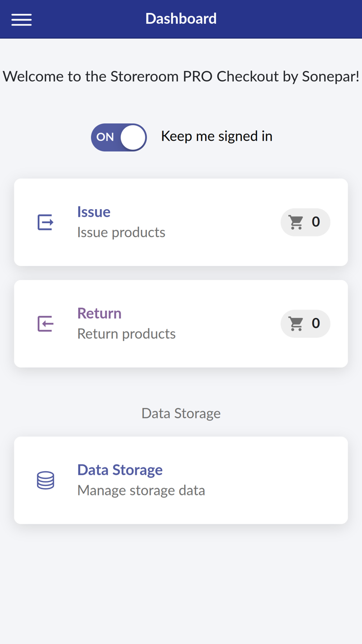
Task: Click the Return arrow-in icon
Action: (45, 324)
